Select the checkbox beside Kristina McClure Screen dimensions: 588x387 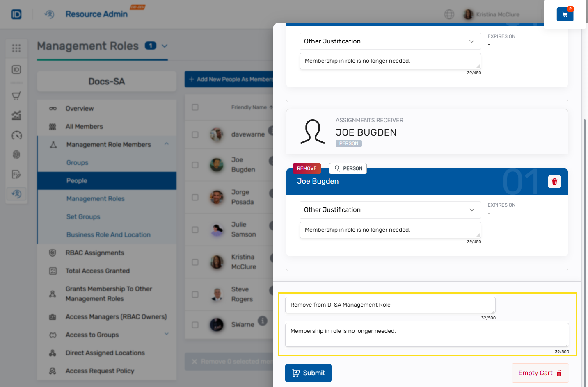click(195, 262)
